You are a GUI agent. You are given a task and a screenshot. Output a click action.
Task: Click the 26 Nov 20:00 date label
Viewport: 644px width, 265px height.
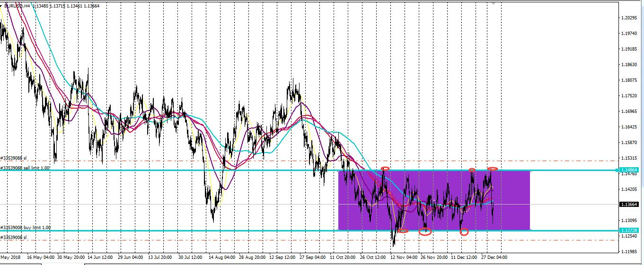434,257
